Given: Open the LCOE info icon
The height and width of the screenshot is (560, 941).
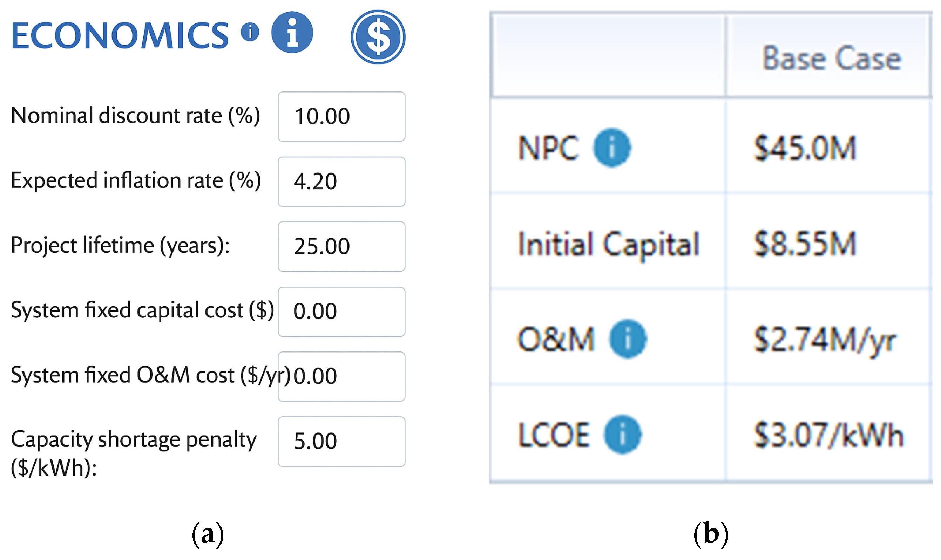Looking at the screenshot, I should pos(622,434).
